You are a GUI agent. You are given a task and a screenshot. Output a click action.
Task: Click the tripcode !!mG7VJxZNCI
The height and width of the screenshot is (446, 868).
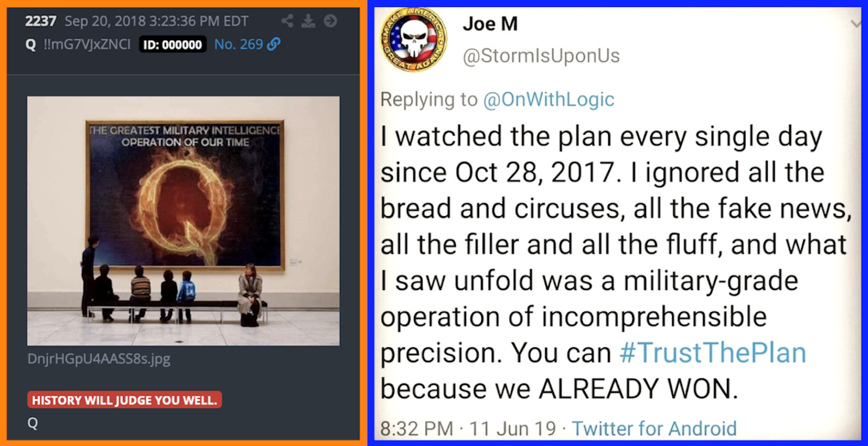(87, 44)
